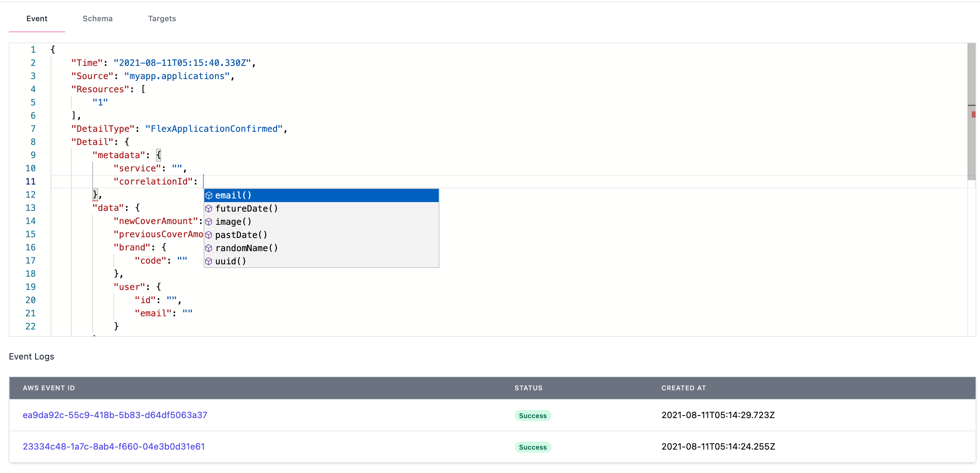Image resolution: width=980 pixels, height=473 pixels.
Task: Click the AWS EVENT ID column header
Action: (x=49, y=388)
